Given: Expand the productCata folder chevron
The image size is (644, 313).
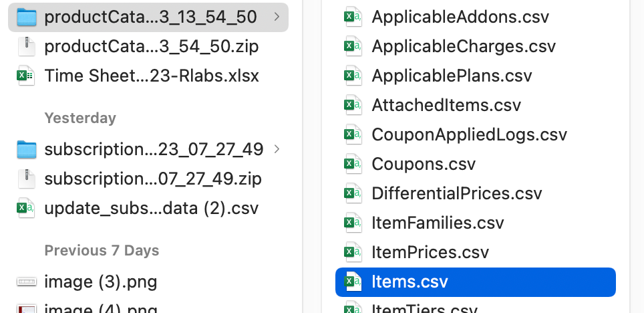Looking at the screenshot, I should pos(277,17).
